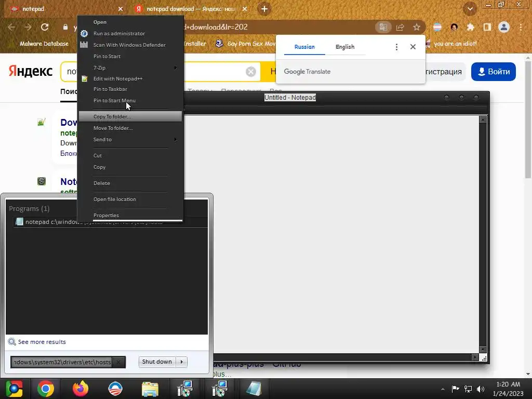Open Google Translate options menu
532x399 pixels.
point(396,47)
